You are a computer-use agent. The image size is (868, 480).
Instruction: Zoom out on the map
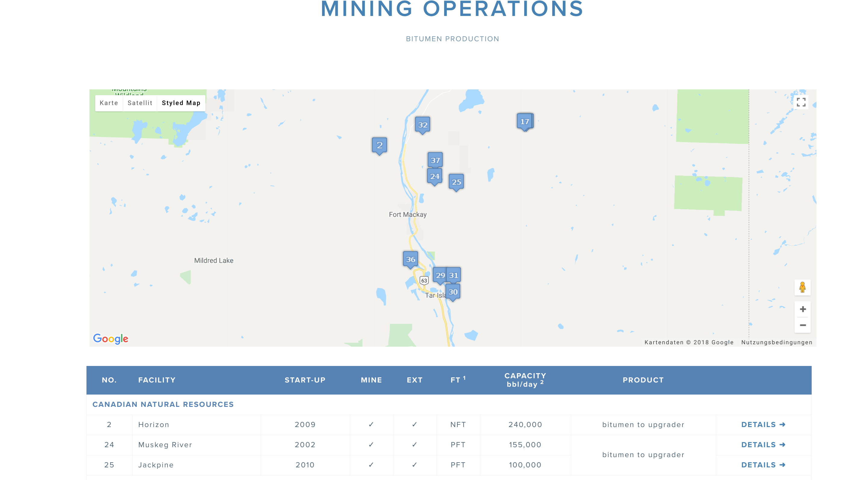pos(803,325)
